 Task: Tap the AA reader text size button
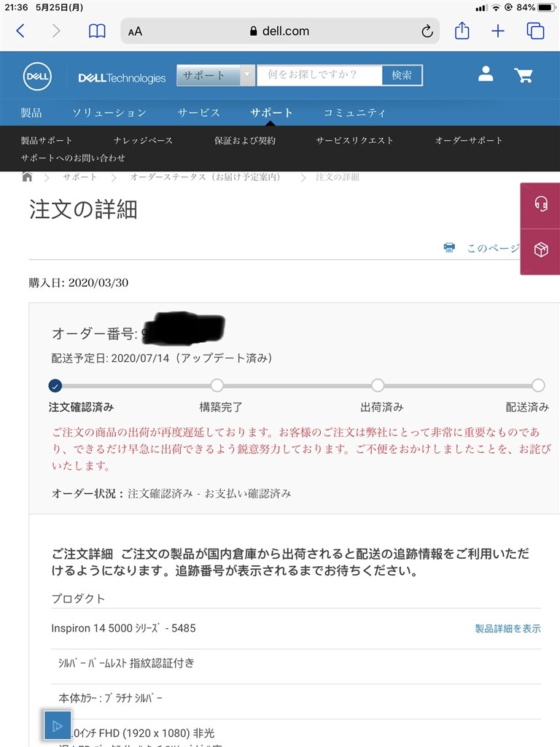pos(135,31)
